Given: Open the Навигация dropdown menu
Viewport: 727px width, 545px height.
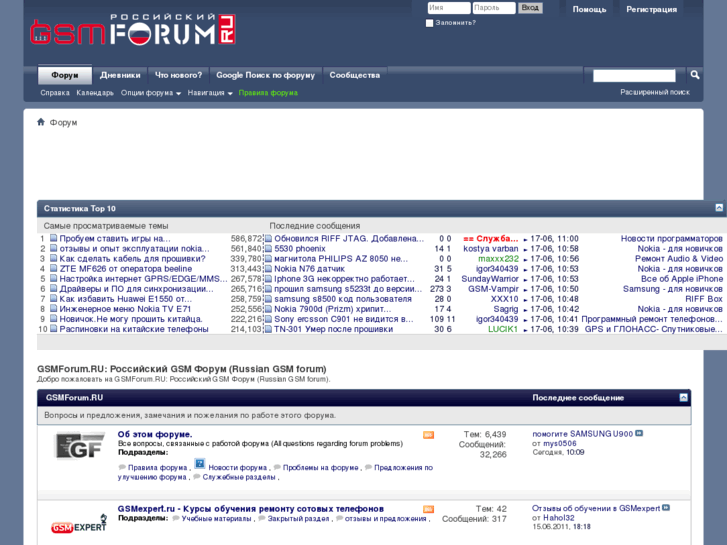Looking at the screenshot, I should [210, 93].
